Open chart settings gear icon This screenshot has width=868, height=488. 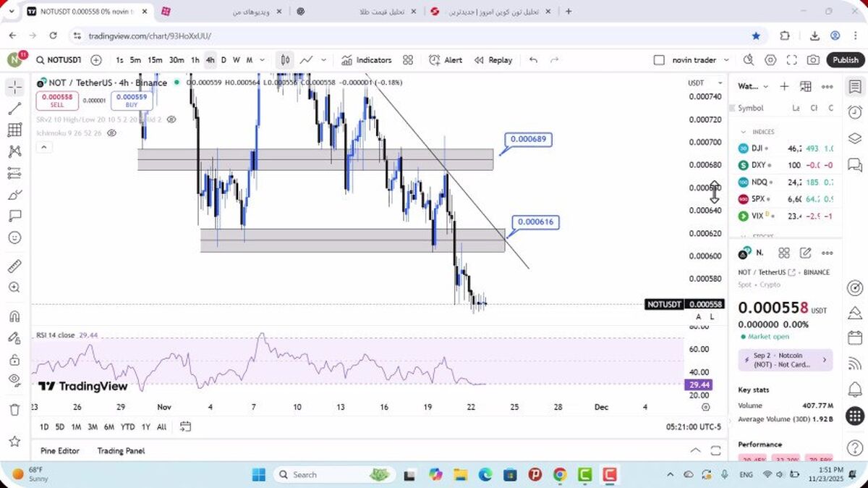(x=770, y=60)
